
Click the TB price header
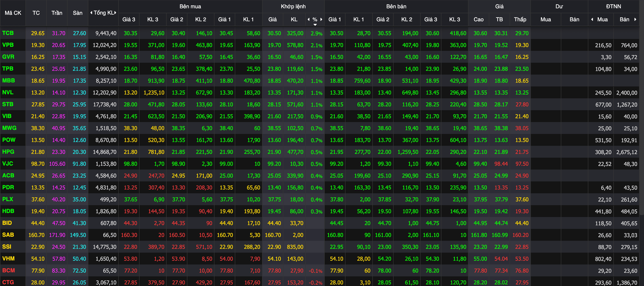(x=499, y=19)
